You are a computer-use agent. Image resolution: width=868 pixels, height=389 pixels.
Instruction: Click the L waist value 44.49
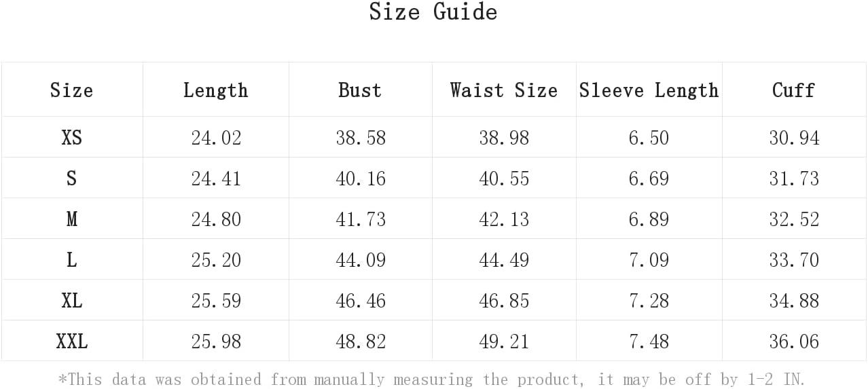point(504,260)
